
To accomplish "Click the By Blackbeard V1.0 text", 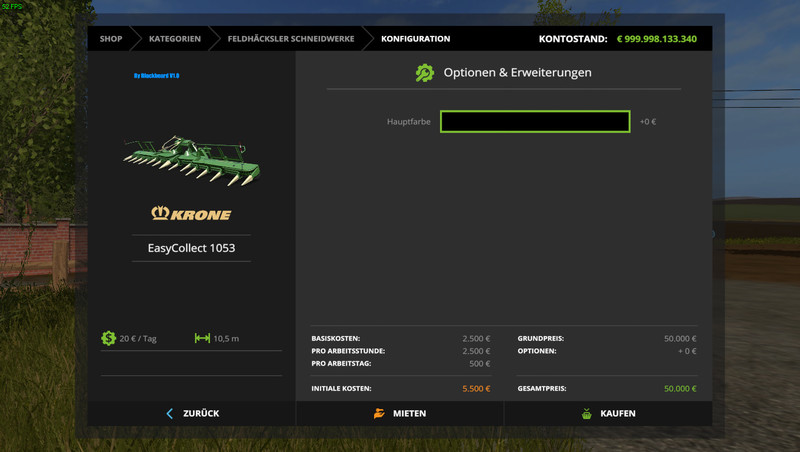I will pyautogui.click(x=156, y=75).
